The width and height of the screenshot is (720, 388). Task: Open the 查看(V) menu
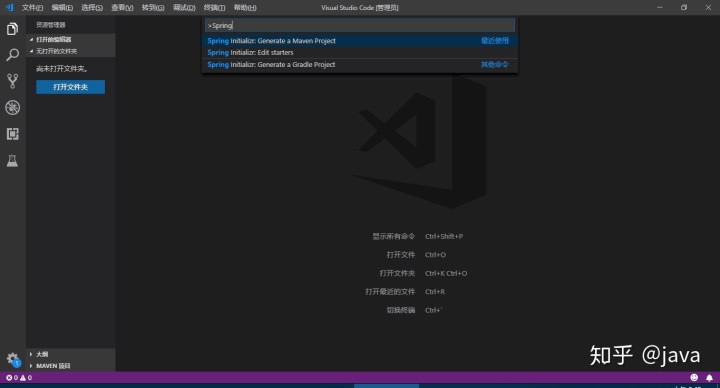coord(122,8)
